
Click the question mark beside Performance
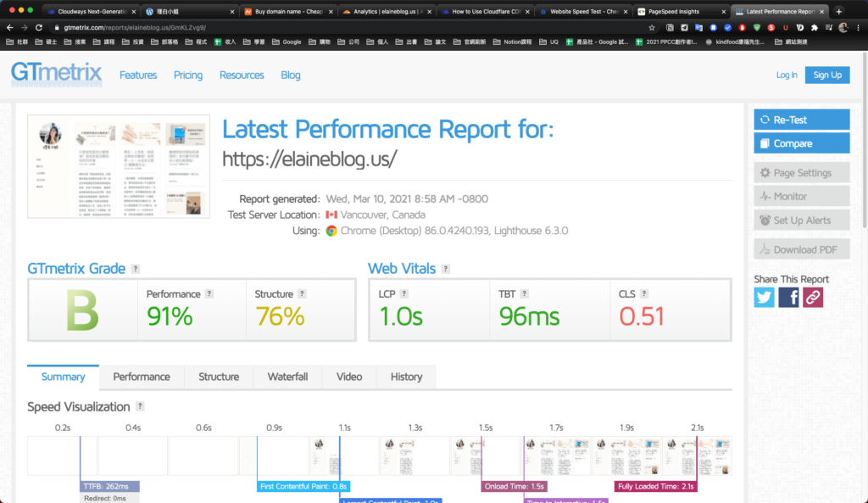[x=209, y=293]
